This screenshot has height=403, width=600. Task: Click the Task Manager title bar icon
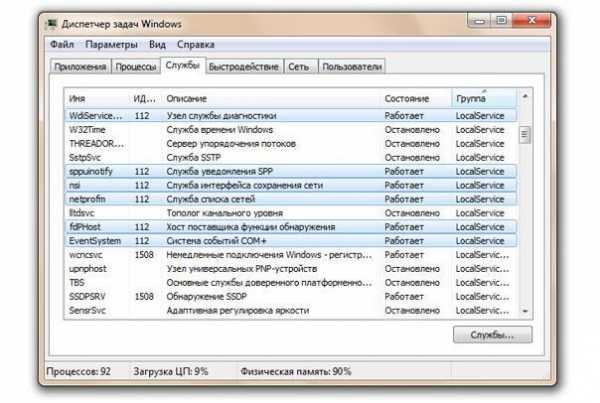pos(51,24)
